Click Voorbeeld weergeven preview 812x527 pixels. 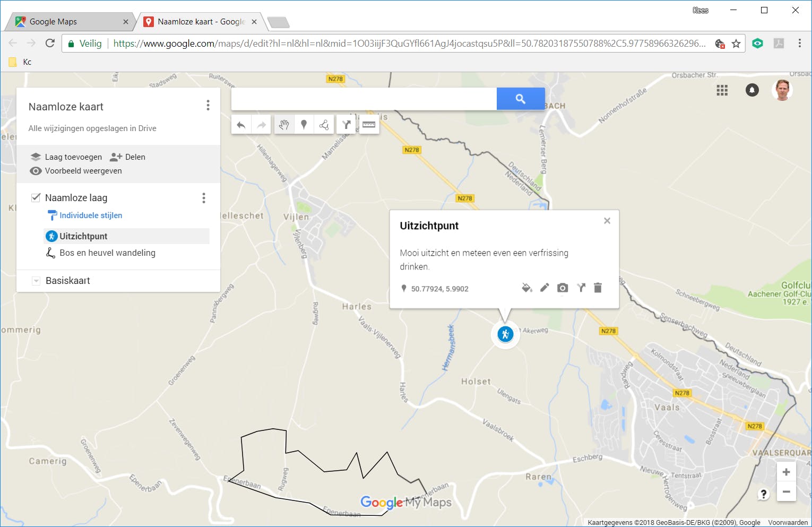click(76, 171)
